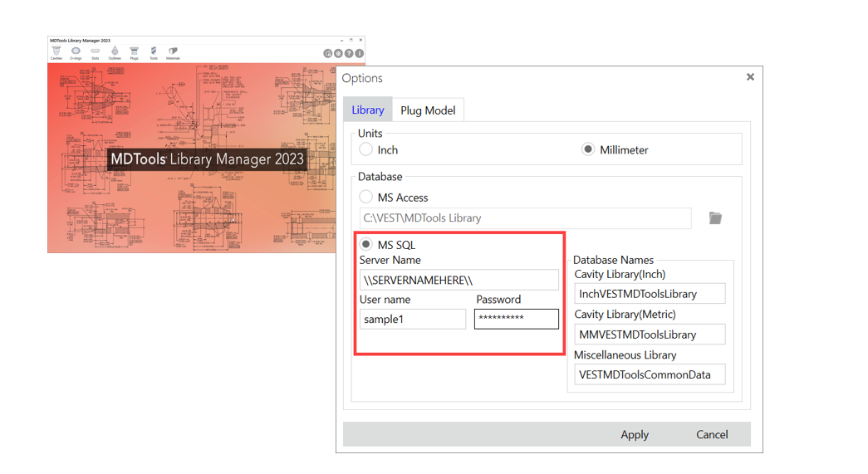Click the Server Name field
The width and height of the screenshot is (868, 474).
point(459,280)
